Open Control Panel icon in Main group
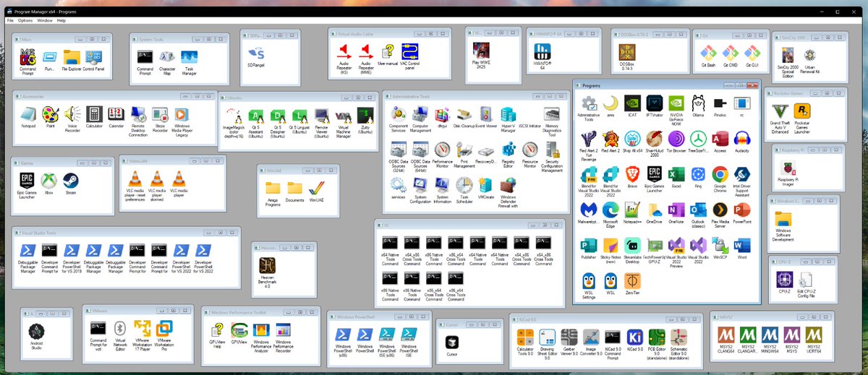 (94, 56)
